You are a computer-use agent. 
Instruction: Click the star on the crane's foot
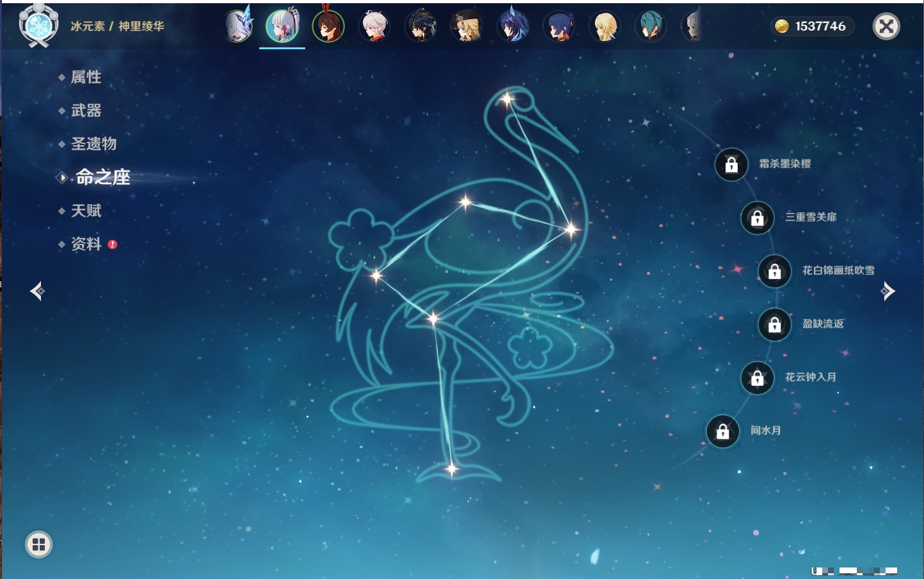[452, 469]
